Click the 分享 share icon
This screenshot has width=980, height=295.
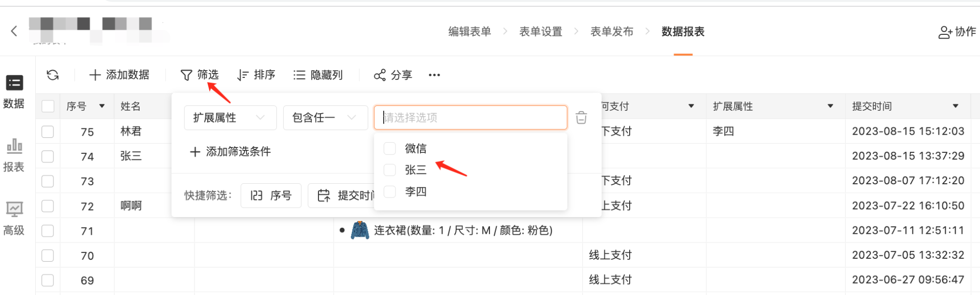click(380, 75)
